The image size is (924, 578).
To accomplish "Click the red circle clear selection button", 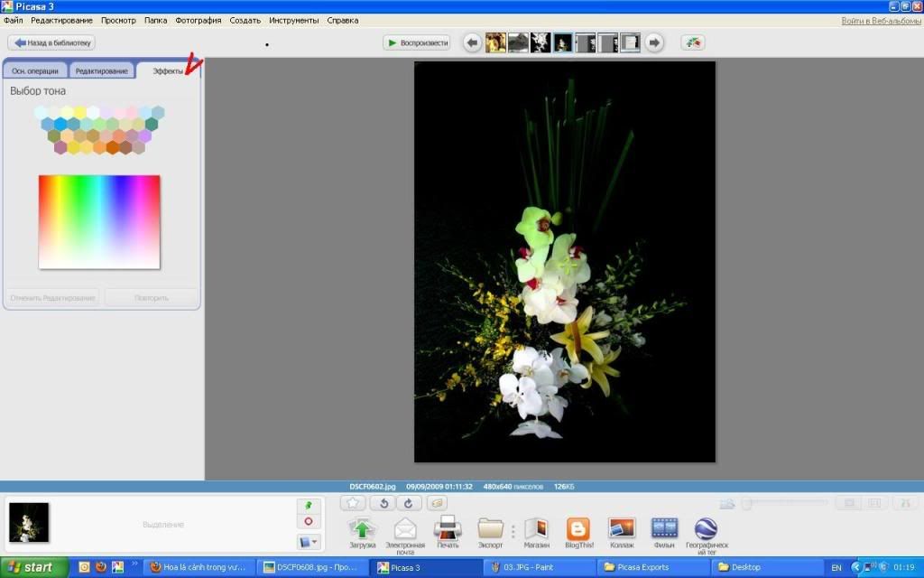I will click(309, 522).
